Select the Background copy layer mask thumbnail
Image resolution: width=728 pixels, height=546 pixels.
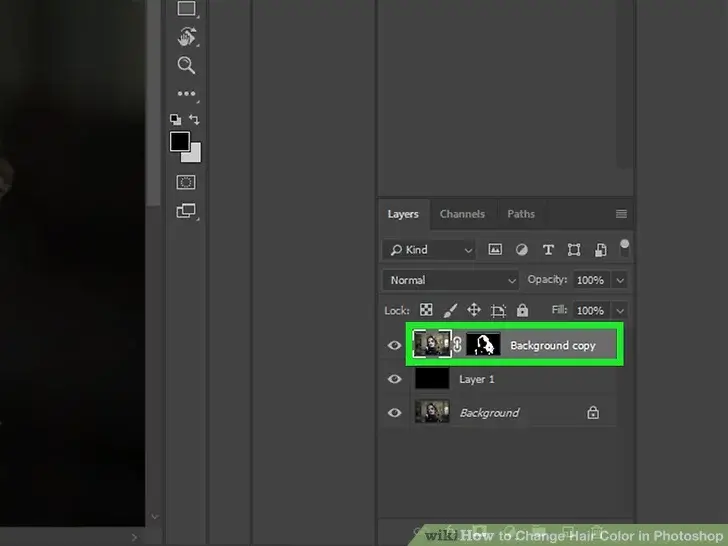coord(484,345)
